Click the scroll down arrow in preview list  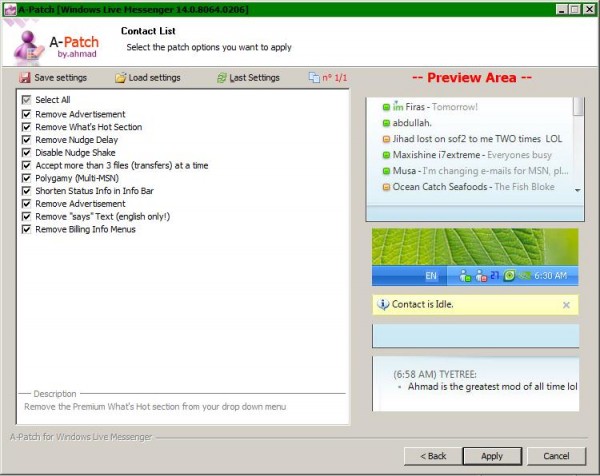point(578,190)
